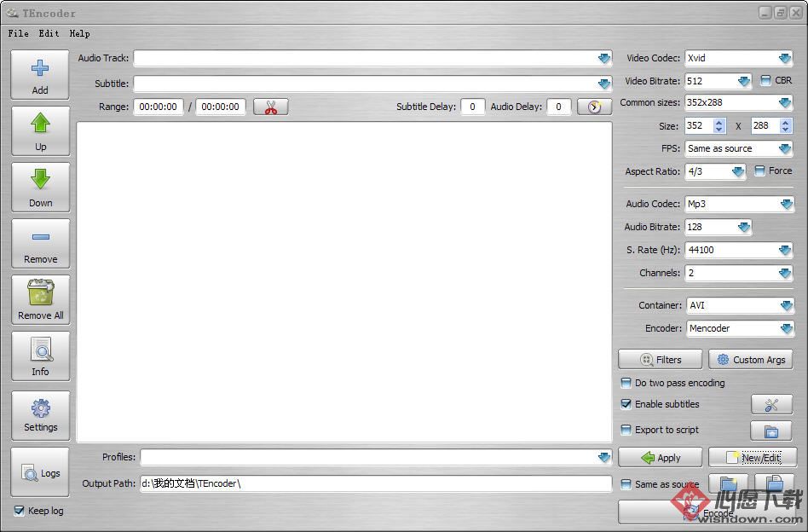Toggle Same as source checkbox
Image resolution: width=808 pixels, height=532 pixels.
point(626,484)
